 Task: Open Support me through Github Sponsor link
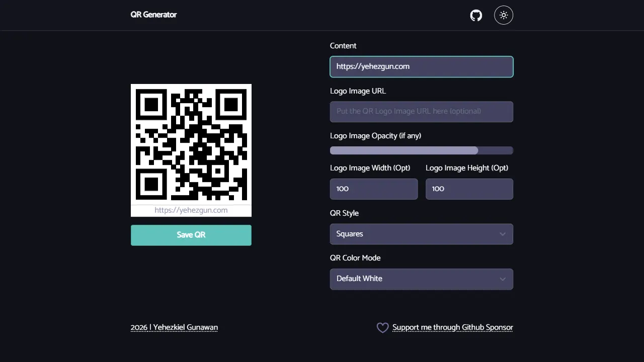pos(453,327)
